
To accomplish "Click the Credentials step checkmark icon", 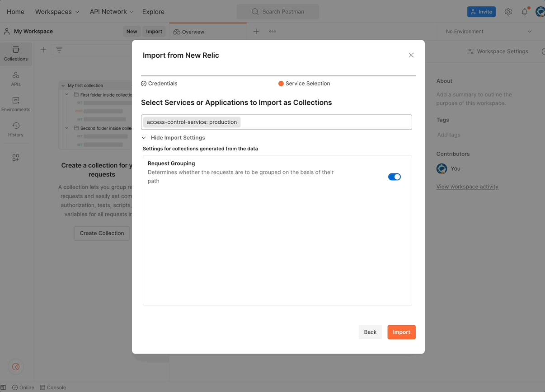I will pyautogui.click(x=144, y=84).
